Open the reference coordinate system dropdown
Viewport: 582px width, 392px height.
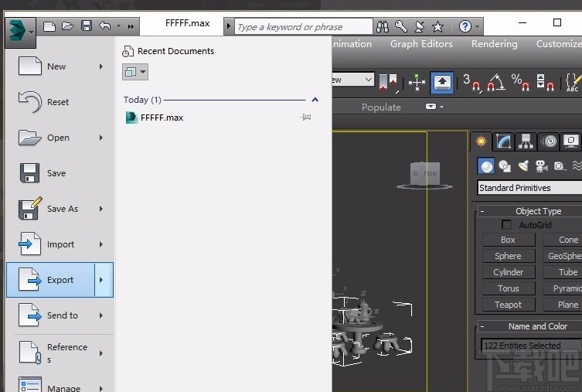pos(353,80)
